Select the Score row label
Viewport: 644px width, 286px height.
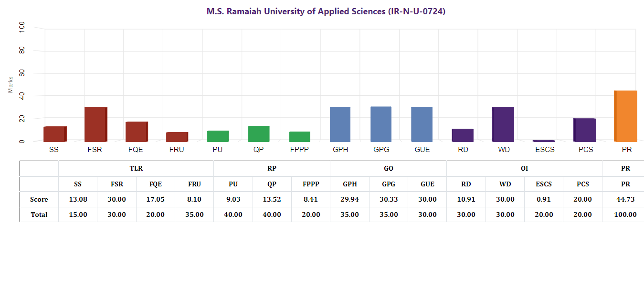tap(39, 199)
